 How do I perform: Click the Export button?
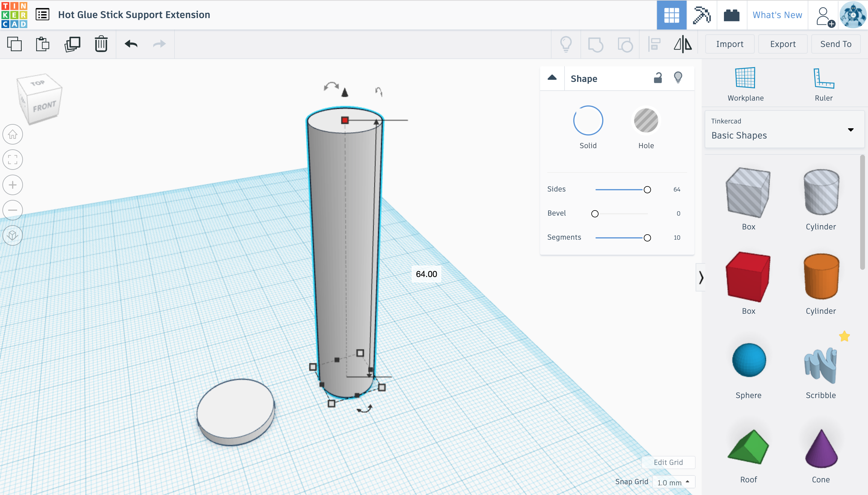(x=783, y=44)
